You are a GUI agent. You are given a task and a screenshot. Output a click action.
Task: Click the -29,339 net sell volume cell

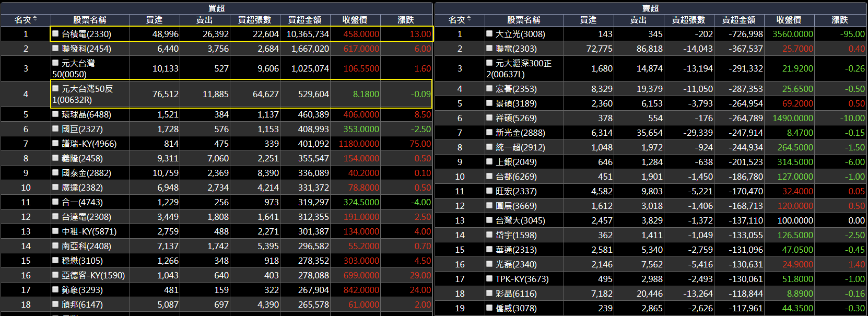pos(689,133)
